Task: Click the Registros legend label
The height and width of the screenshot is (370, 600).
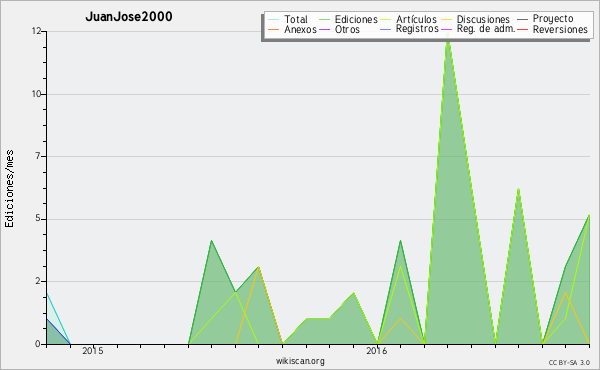Action: pyautogui.click(x=417, y=29)
